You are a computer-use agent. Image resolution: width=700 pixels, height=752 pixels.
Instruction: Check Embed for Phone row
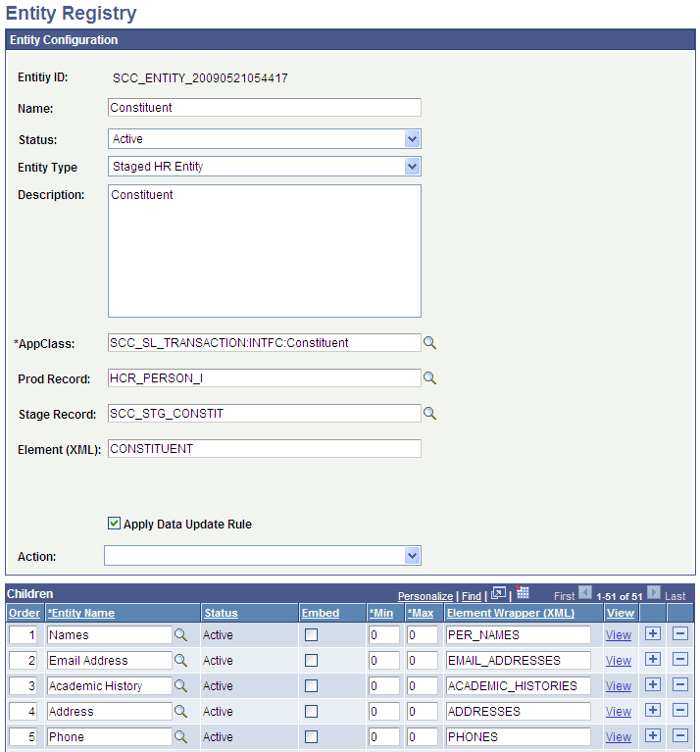pyautogui.click(x=311, y=736)
